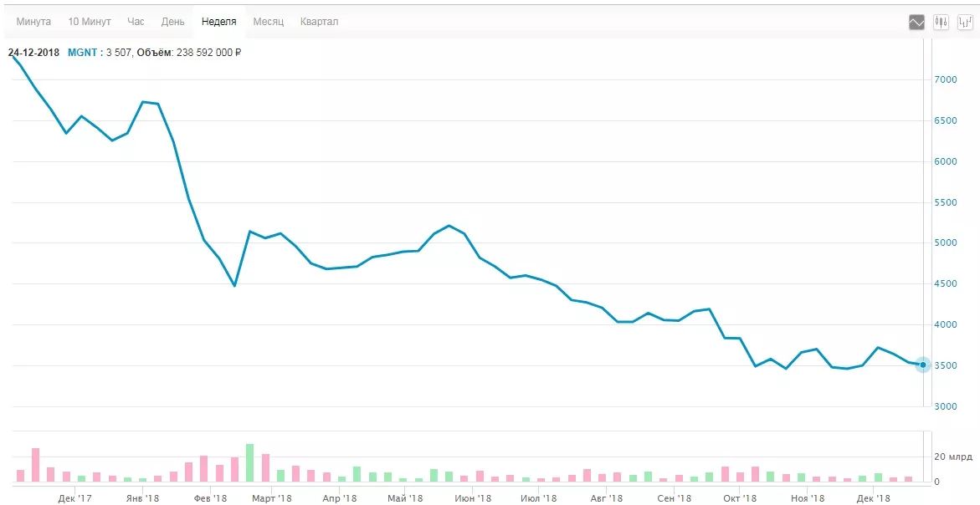Select the candlestick chart type icon
980x505 pixels.
[x=941, y=23]
